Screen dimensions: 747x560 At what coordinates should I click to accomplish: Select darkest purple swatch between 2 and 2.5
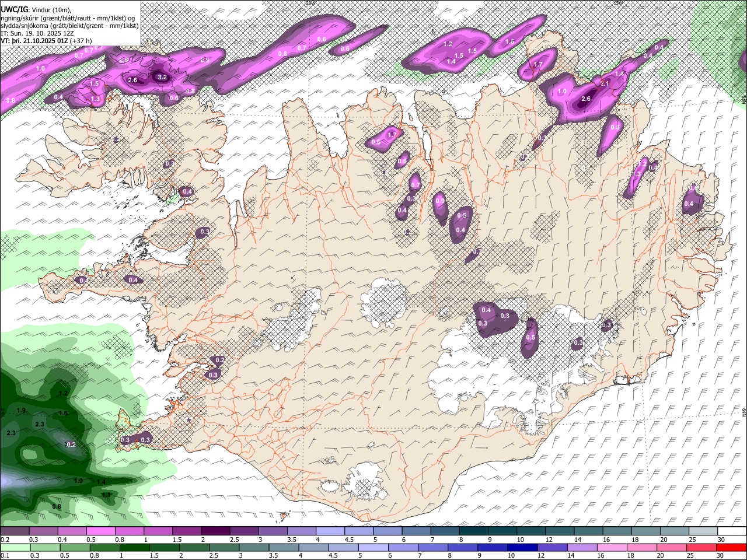(x=215, y=531)
